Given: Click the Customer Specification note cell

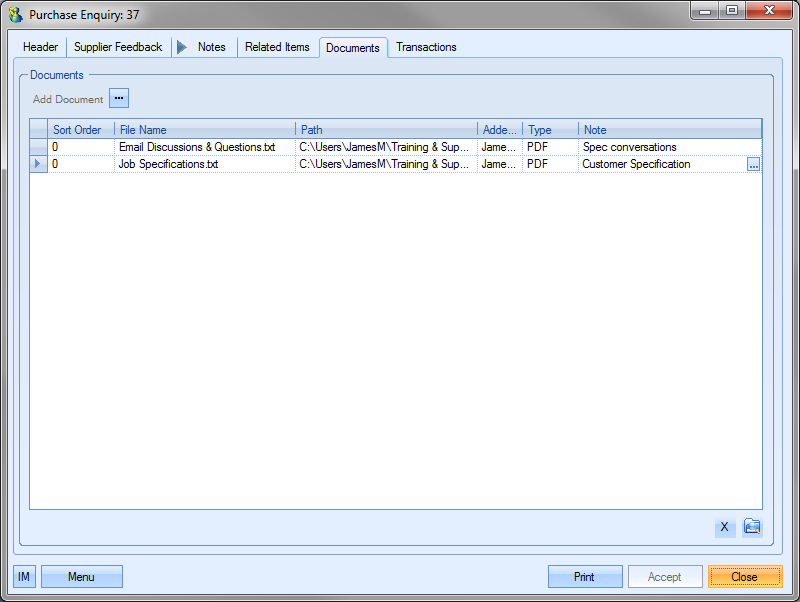Looking at the screenshot, I should click(x=662, y=164).
